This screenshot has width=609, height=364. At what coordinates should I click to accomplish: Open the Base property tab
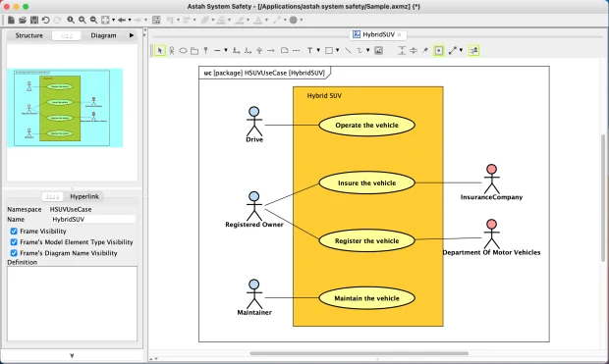click(x=52, y=196)
